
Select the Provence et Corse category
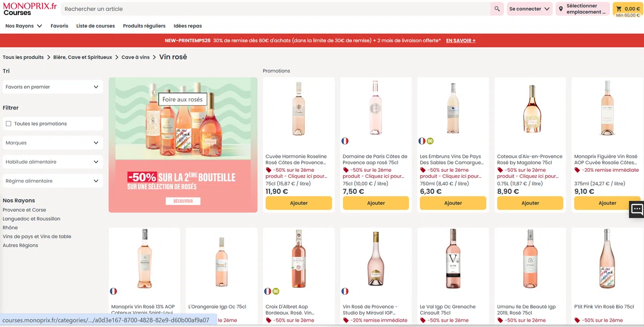pyautogui.click(x=25, y=210)
